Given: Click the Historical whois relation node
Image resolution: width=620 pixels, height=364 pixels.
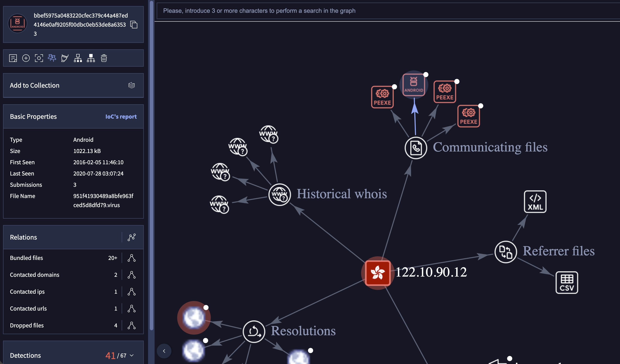Looking at the screenshot, I should click(x=279, y=195).
